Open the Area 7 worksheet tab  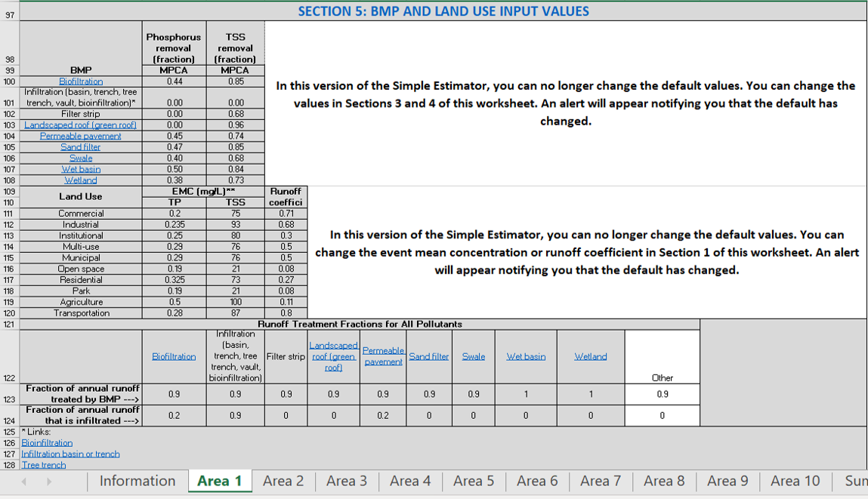coord(600,481)
